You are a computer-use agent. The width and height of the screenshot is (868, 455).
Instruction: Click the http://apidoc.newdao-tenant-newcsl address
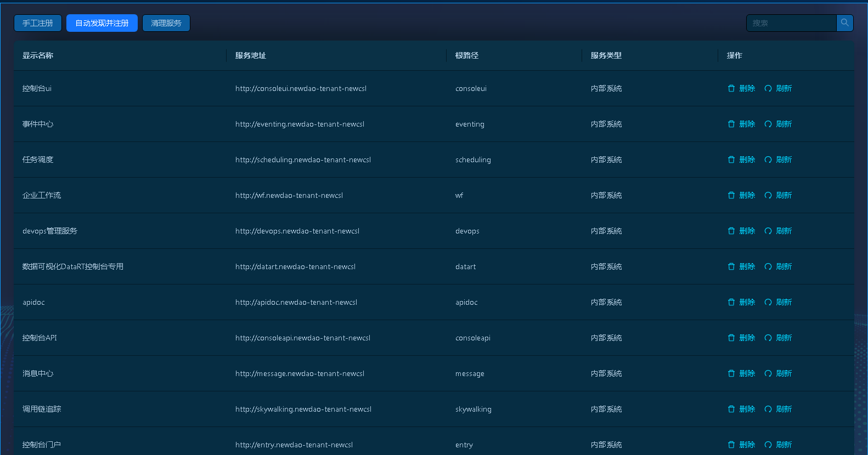[x=296, y=302]
